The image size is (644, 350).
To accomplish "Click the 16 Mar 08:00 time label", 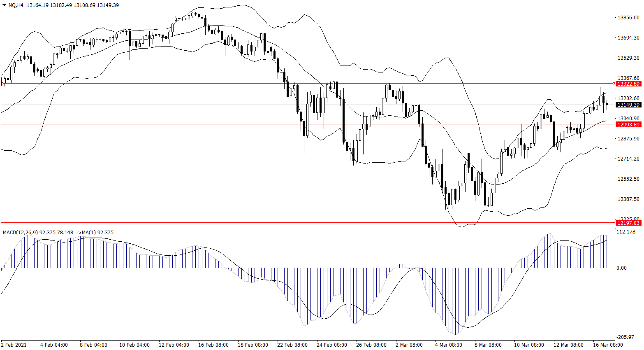I will tap(607, 345).
